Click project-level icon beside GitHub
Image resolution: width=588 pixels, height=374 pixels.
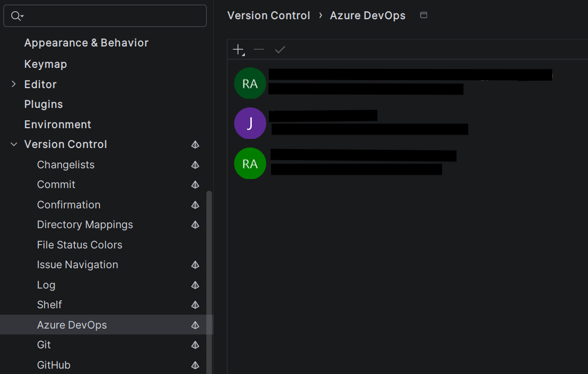click(x=195, y=365)
